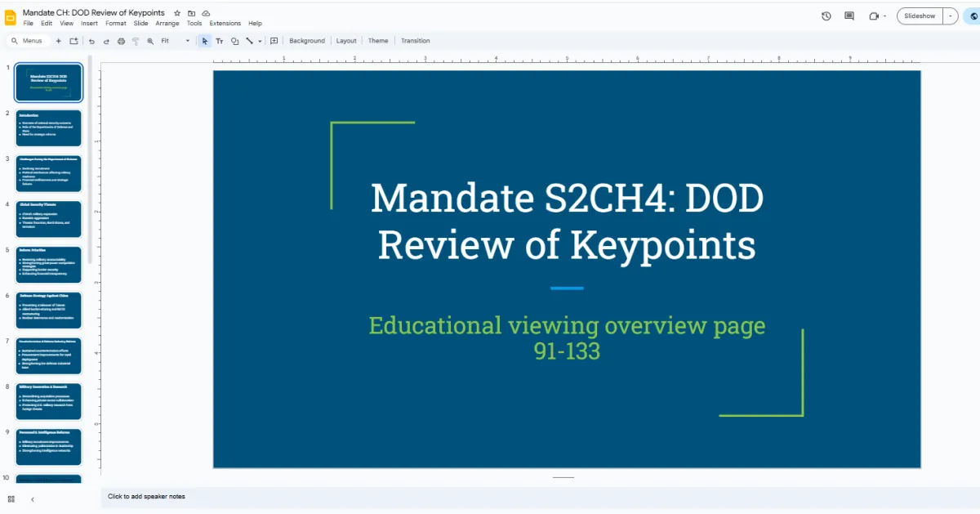Start the Slideshow

point(920,16)
